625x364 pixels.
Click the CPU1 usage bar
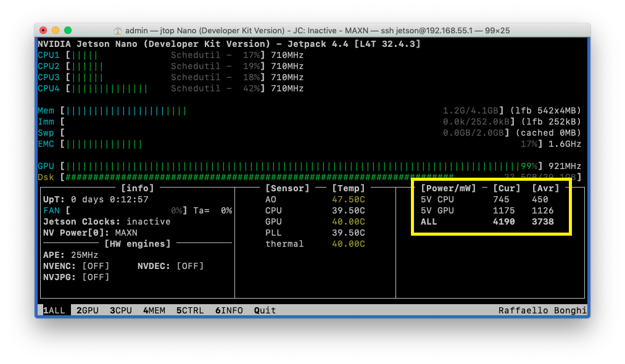pos(165,55)
